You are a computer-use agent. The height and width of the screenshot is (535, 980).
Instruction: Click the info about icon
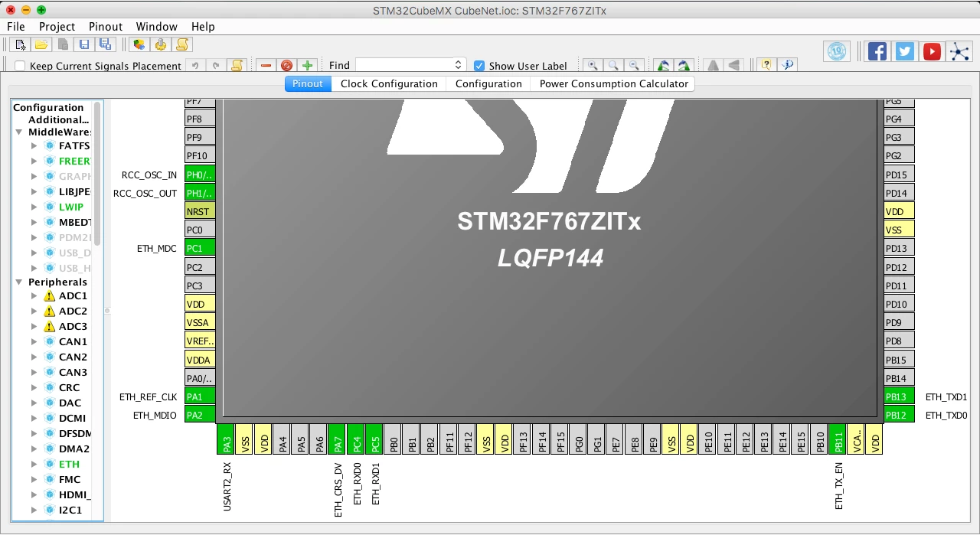point(786,66)
